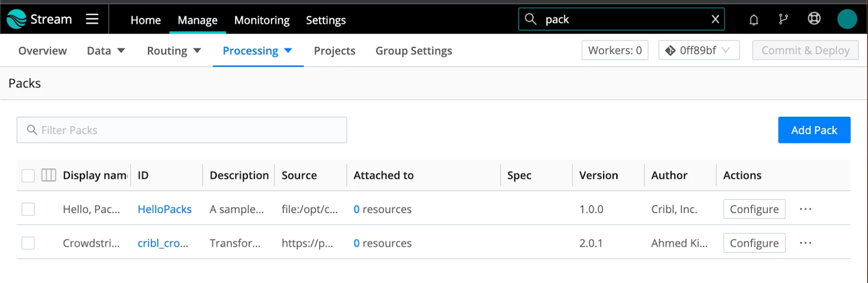Clear the search field text

click(715, 19)
